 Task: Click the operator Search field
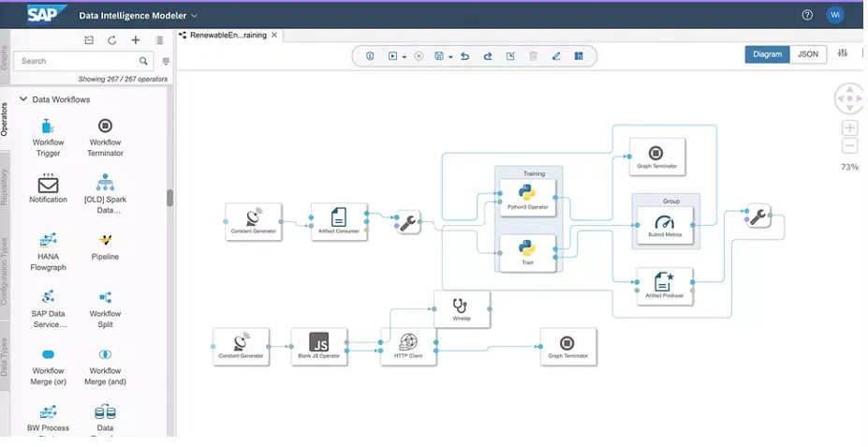[x=78, y=61]
